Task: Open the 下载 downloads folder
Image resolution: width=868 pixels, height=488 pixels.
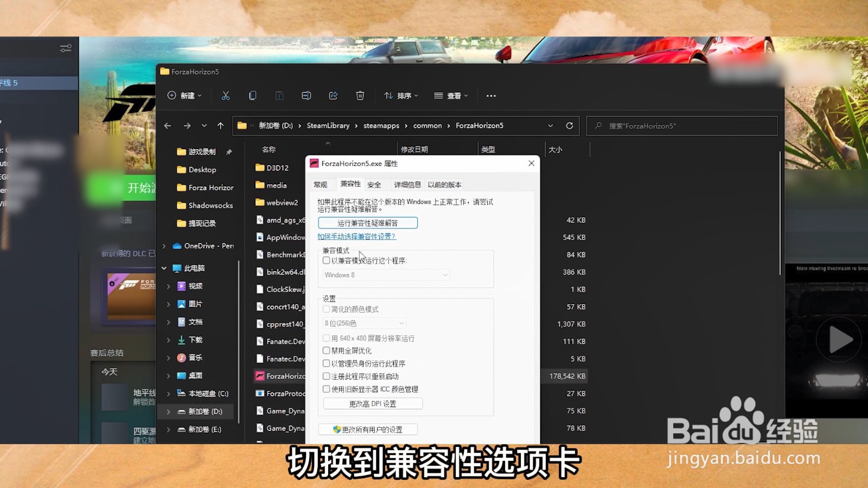Action: click(x=190, y=339)
